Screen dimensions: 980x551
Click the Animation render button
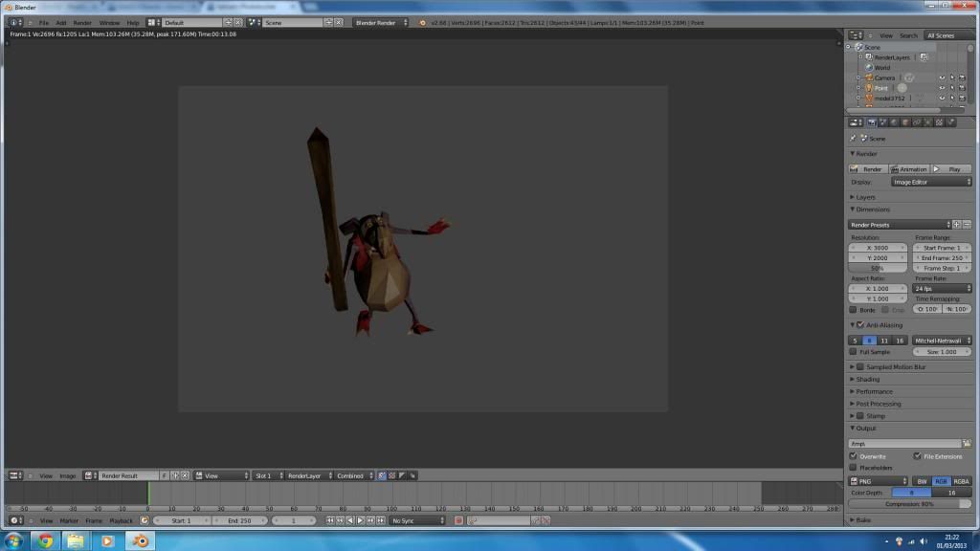coord(909,169)
